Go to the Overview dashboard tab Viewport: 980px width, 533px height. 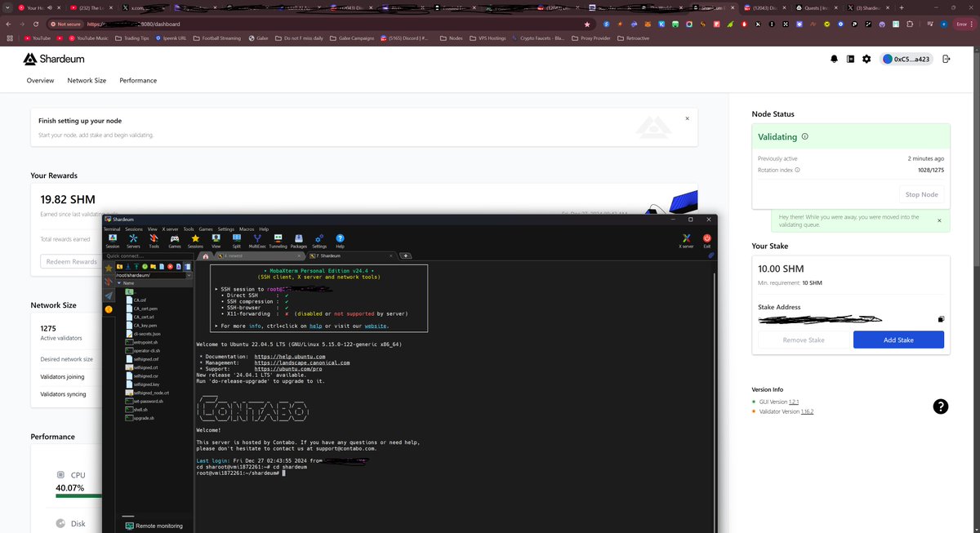(x=40, y=81)
